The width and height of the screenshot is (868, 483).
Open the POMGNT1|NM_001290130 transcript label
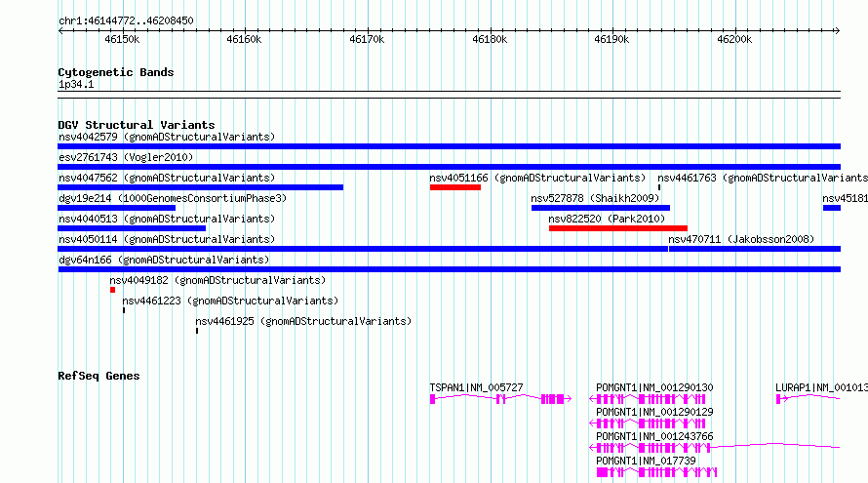[x=654, y=387]
